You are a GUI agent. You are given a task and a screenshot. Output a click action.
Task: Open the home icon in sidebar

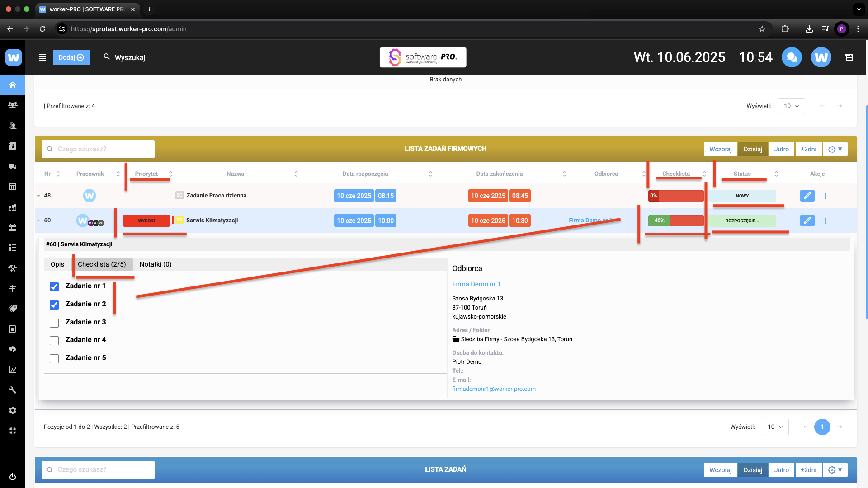(13, 85)
